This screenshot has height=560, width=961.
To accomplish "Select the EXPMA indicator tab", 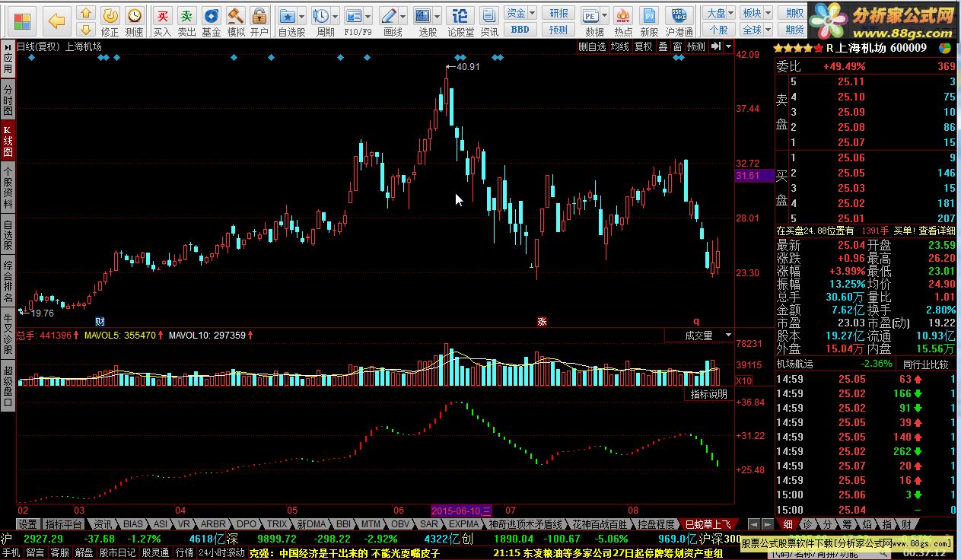I will point(463,524).
